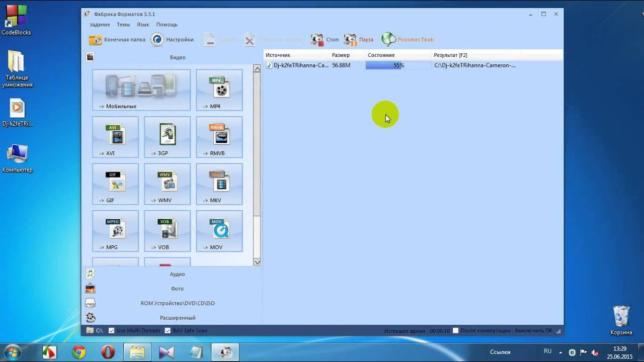Toggle Use Multi-Threads checkbox
The width and height of the screenshot is (644, 362).
112,330
